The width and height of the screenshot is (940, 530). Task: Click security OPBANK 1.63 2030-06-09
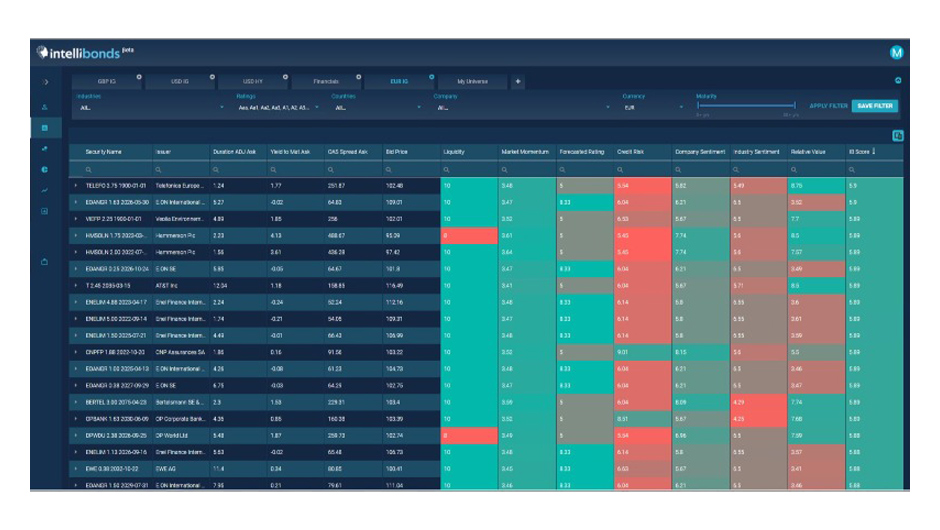point(117,419)
